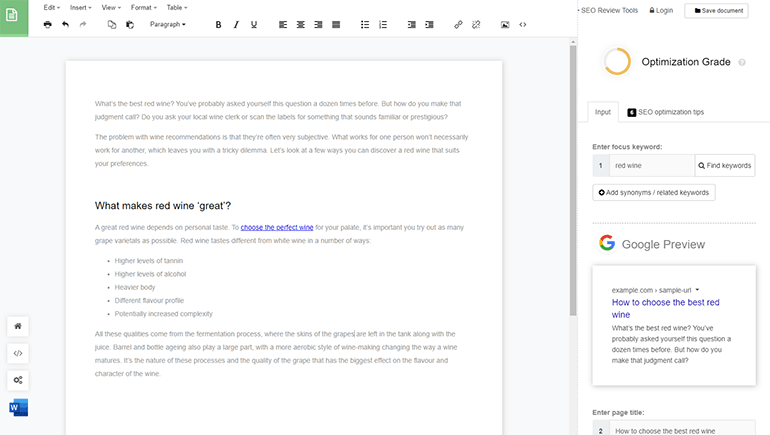Click the Word export icon
The width and height of the screenshot is (770, 435).
coord(18,407)
